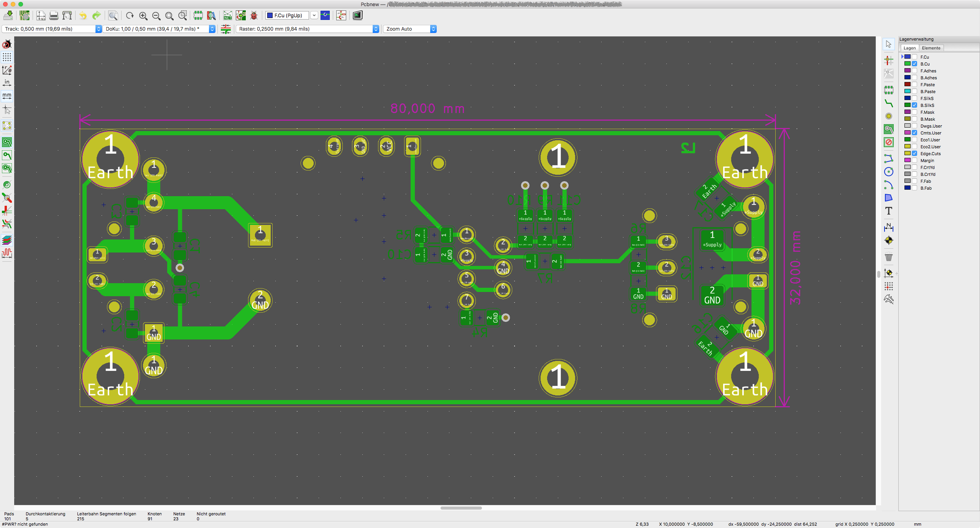Read netlist using NET icon
The image size is (980, 528).
228,15
